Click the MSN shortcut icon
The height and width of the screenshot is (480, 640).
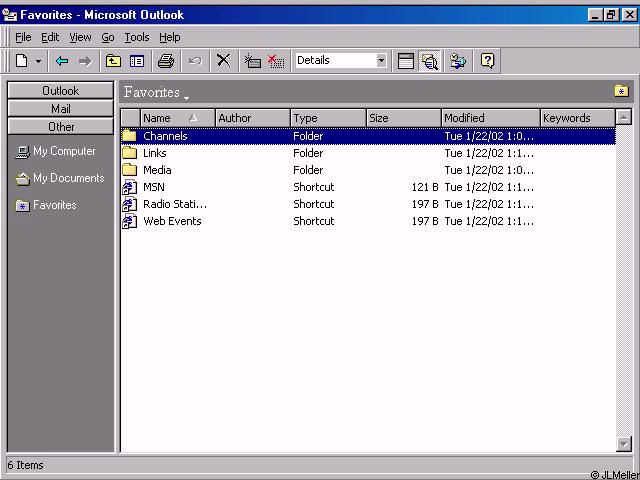pyautogui.click(x=130, y=187)
